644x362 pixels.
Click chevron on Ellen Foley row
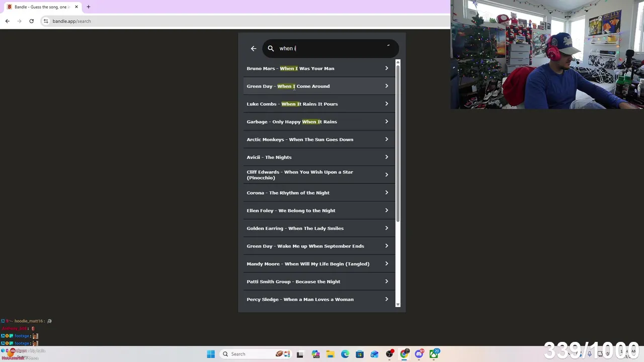(386, 210)
